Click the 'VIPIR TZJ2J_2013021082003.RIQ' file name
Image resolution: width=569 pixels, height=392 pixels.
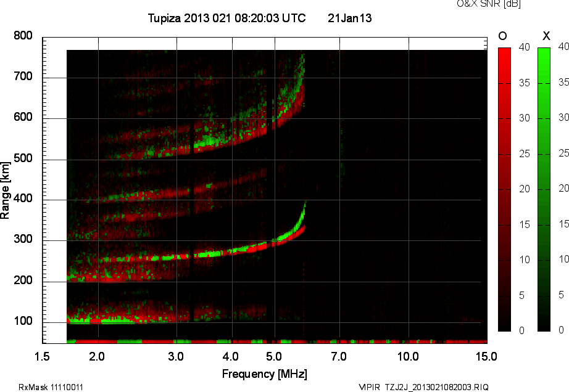[x=423, y=387]
